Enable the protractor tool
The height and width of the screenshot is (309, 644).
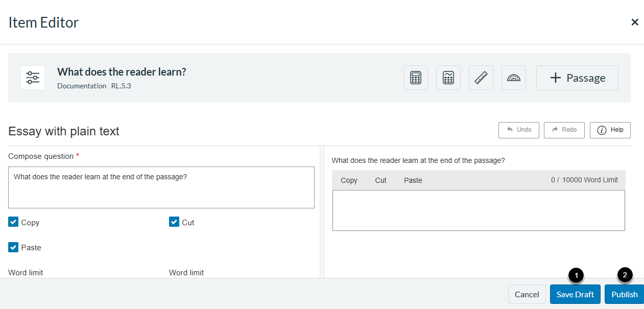(x=514, y=78)
